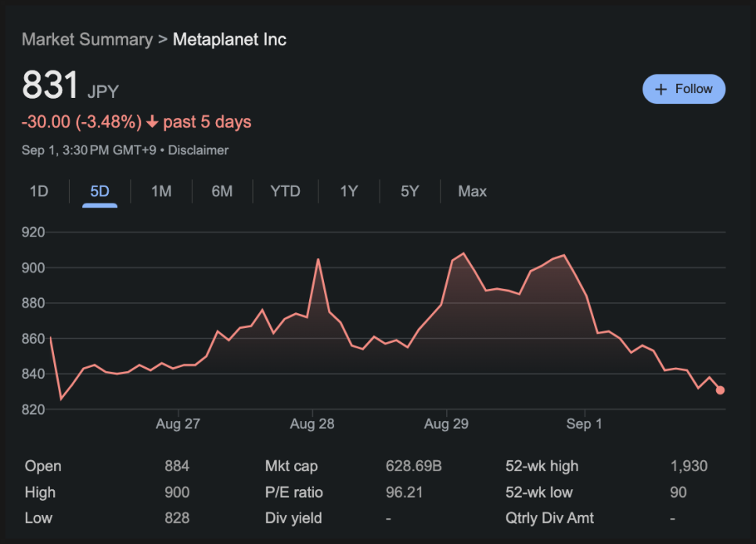756x544 pixels.
Task: Click the Follow button
Action: [684, 89]
